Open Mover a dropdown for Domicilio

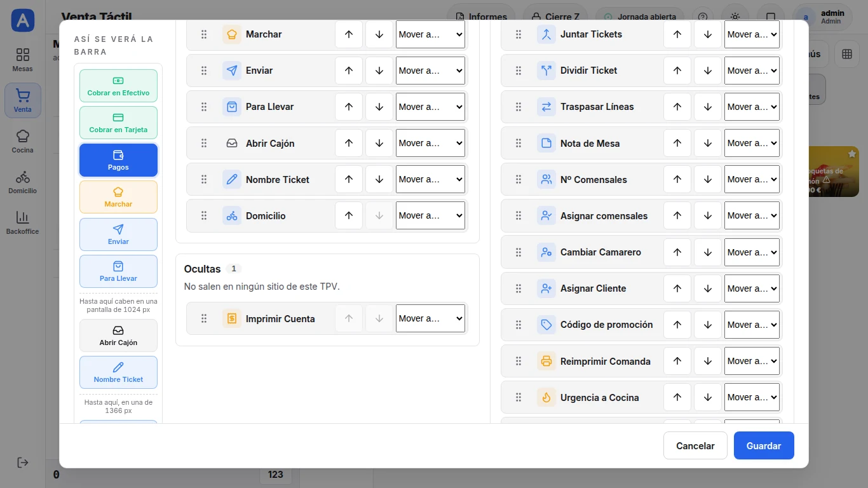430,215
